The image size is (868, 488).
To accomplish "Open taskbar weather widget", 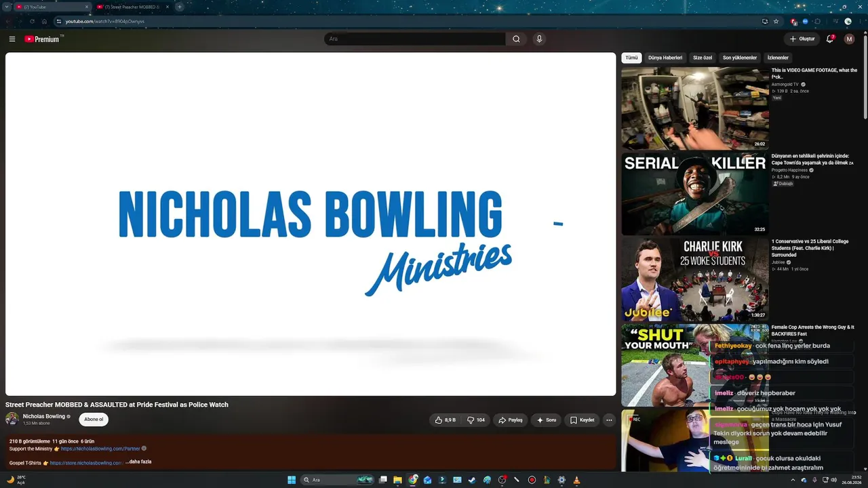I will [x=16, y=480].
